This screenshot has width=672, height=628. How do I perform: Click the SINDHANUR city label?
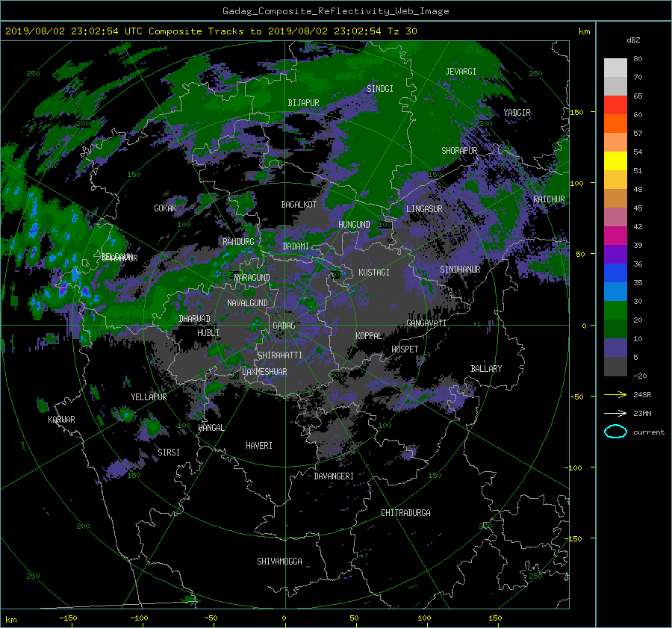tap(460, 270)
